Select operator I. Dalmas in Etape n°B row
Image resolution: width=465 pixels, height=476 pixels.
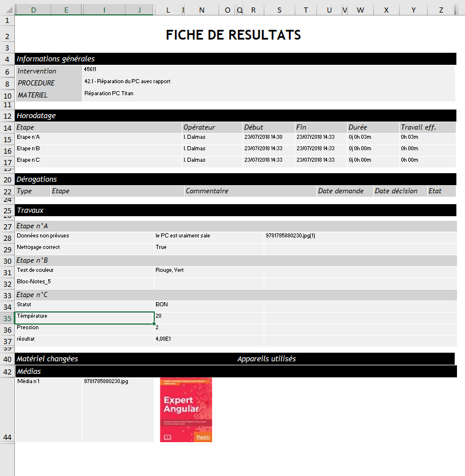point(212,150)
